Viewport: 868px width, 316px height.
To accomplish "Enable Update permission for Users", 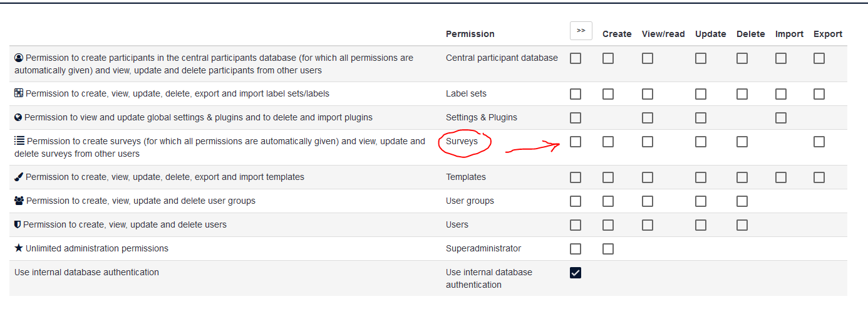I will pyautogui.click(x=701, y=225).
